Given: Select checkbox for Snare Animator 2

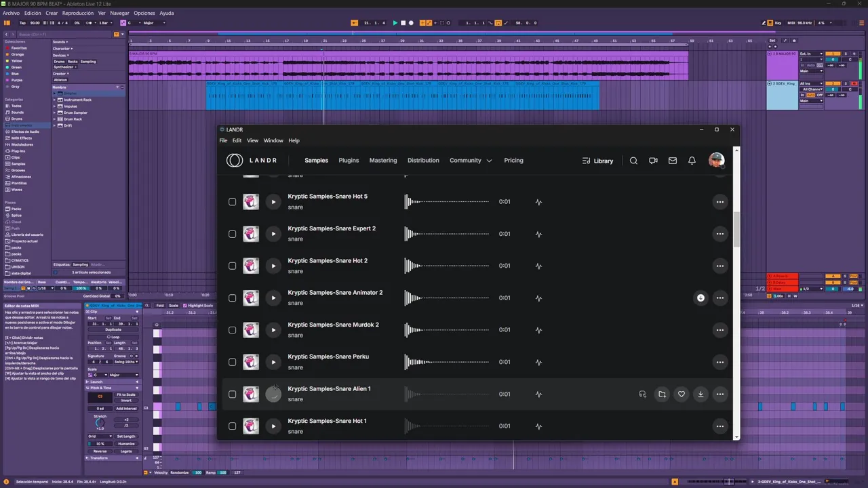Looking at the screenshot, I should coord(232,298).
